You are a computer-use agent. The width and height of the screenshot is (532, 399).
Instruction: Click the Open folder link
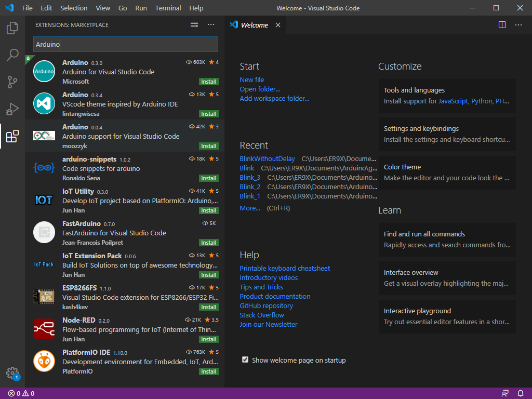point(260,89)
